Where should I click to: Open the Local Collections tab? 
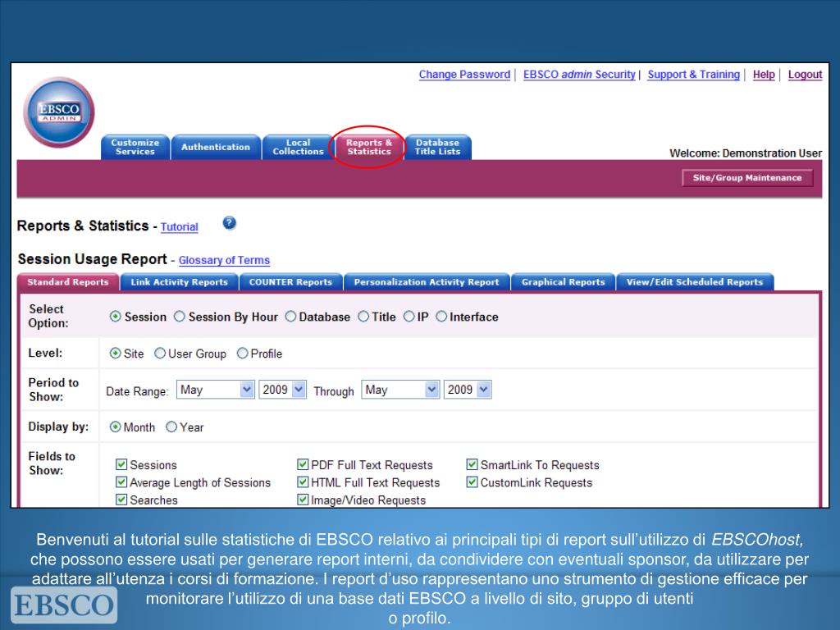[298, 147]
